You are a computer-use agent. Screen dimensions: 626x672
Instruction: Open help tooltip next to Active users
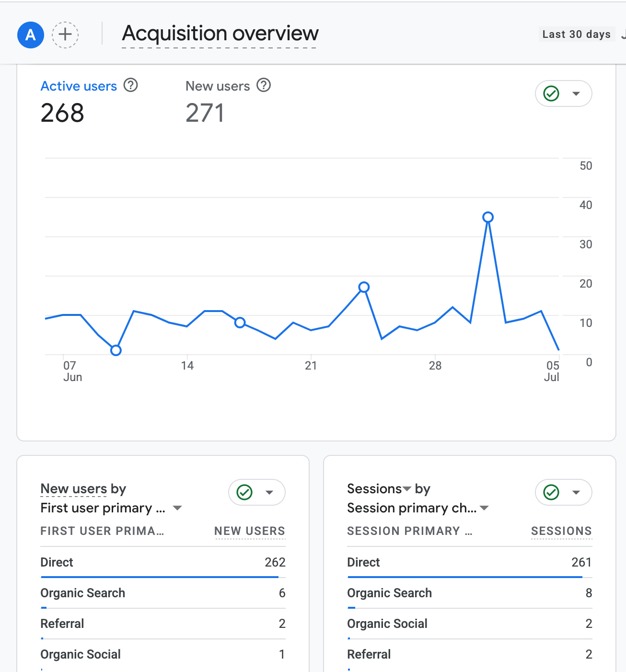pyautogui.click(x=130, y=85)
